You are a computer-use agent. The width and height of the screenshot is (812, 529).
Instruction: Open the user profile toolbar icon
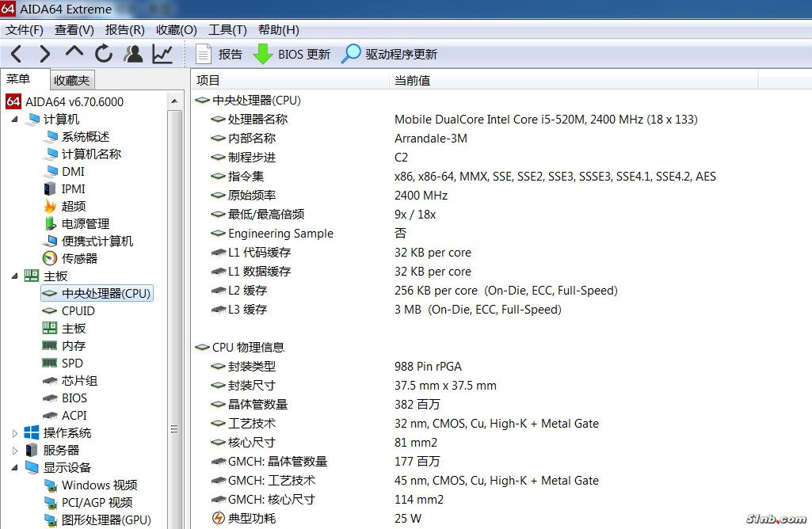(134, 54)
